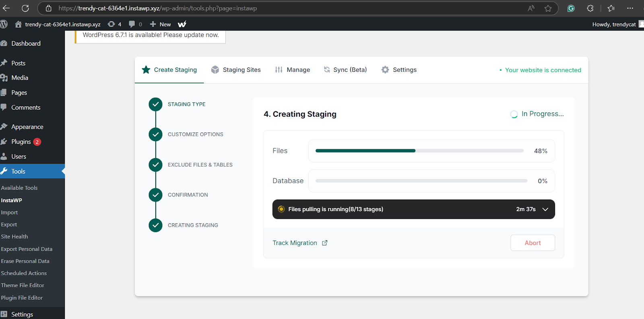Click the home icon next to the site name
Viewport: 644px width, 319px height.
tap(18, 24)
